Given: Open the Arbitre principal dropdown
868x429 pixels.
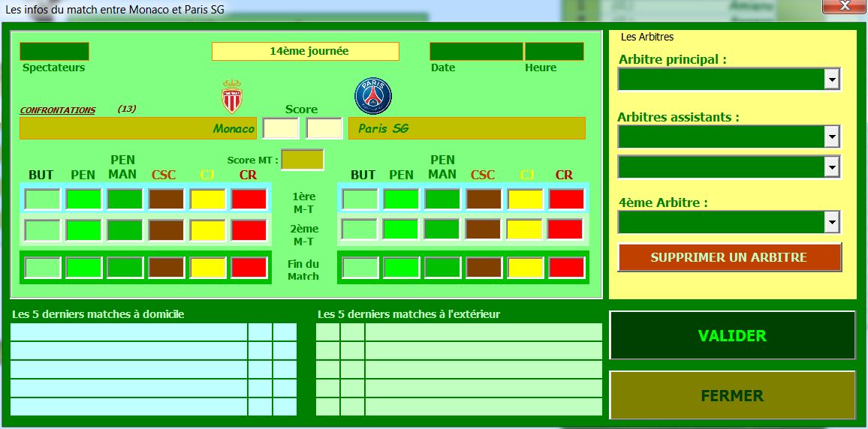Looking at the screenshot, I should (x=831, y=79).
